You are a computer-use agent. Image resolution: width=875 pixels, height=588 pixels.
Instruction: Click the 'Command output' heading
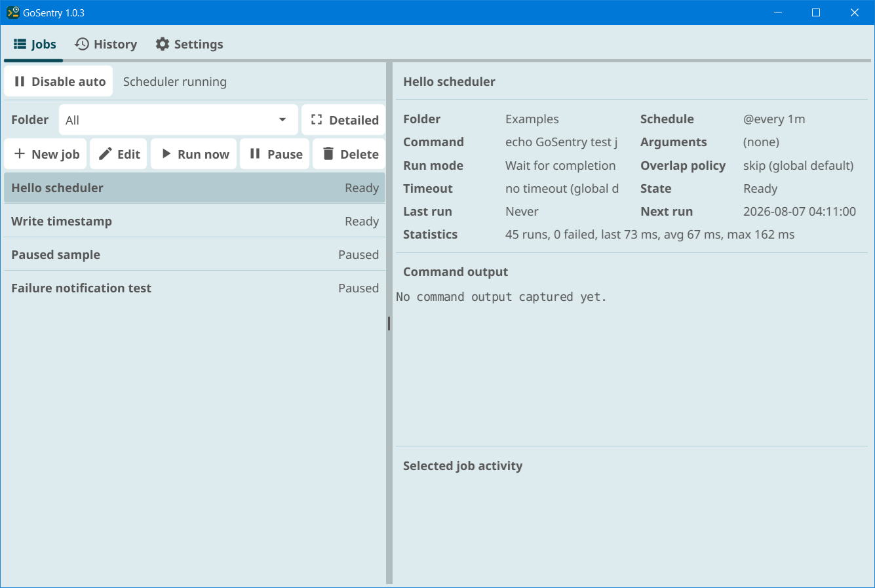(x=456, y=272)
